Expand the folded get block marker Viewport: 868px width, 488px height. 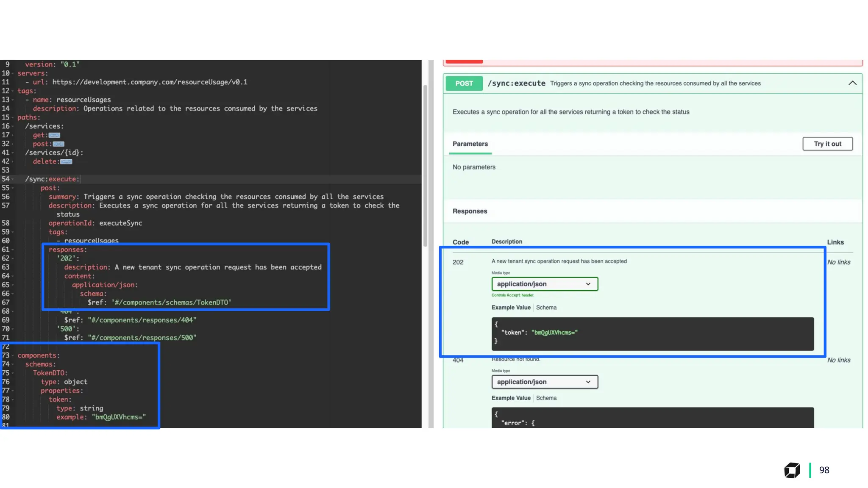point(54,135)
